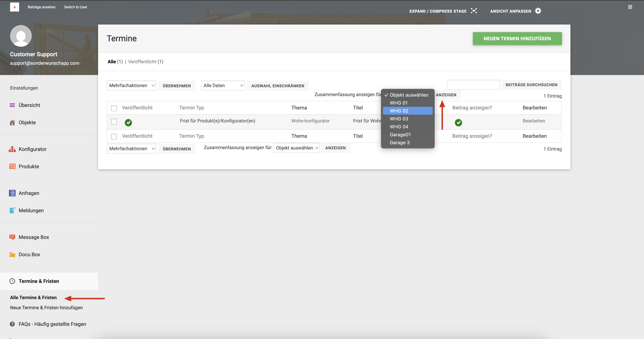Expand the Alle Daten date filter
644x339 pixels.
(223, 85)
